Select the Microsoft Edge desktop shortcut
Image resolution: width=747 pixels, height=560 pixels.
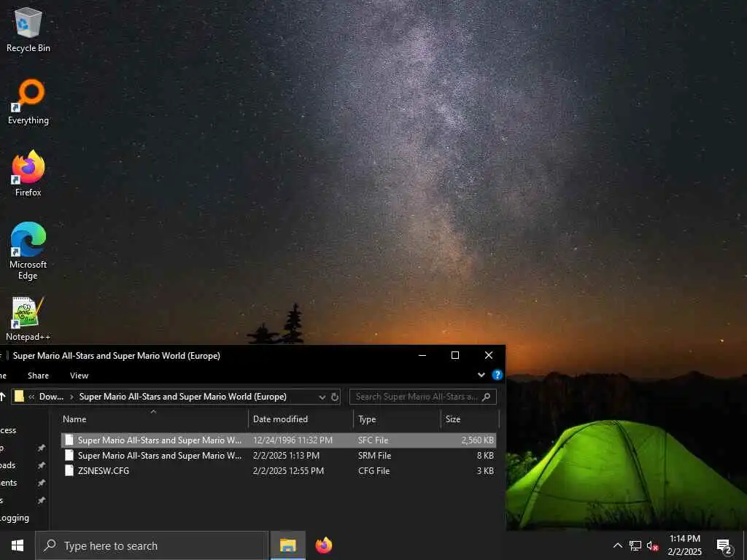click(x=28, y=251)
